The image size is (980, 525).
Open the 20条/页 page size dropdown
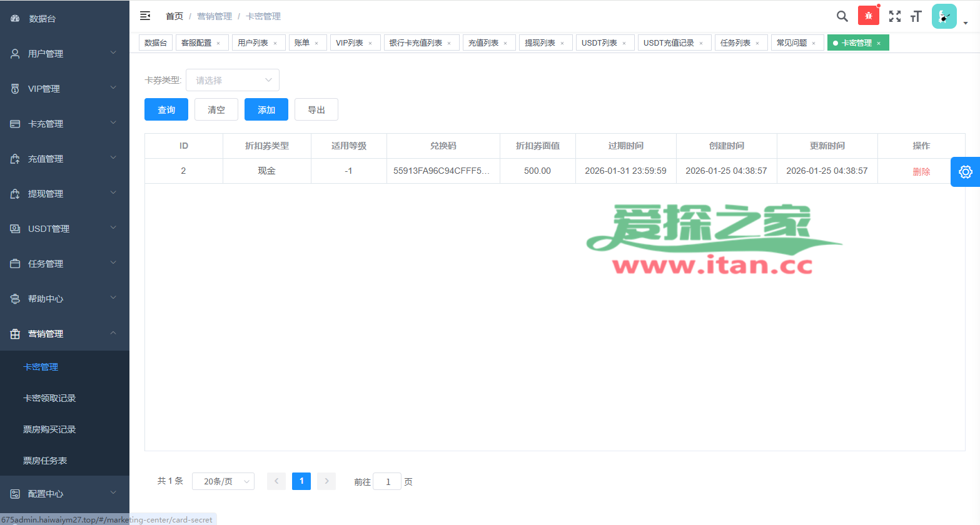click(x=223, y=481)
